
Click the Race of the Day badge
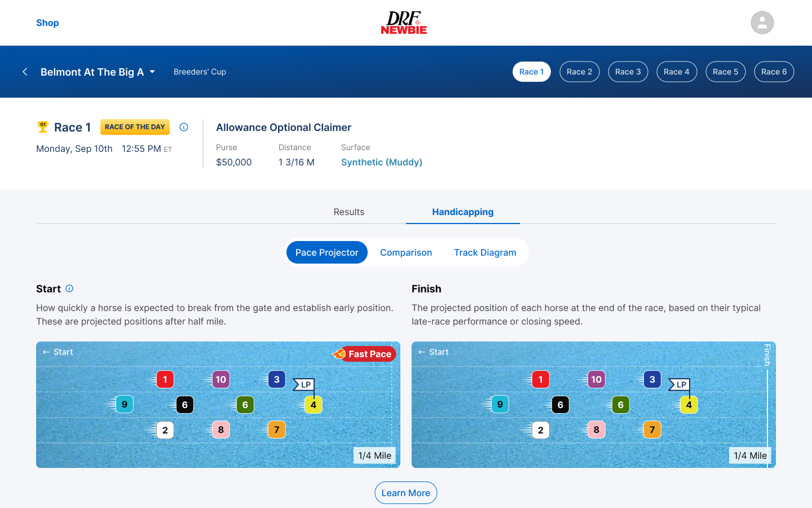point(135,127)
